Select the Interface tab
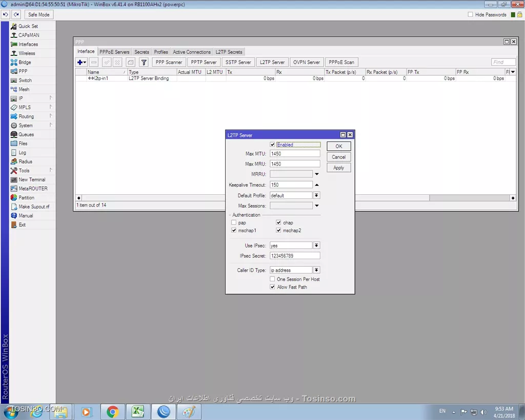The image size is (525, 420). pos(86,52)
